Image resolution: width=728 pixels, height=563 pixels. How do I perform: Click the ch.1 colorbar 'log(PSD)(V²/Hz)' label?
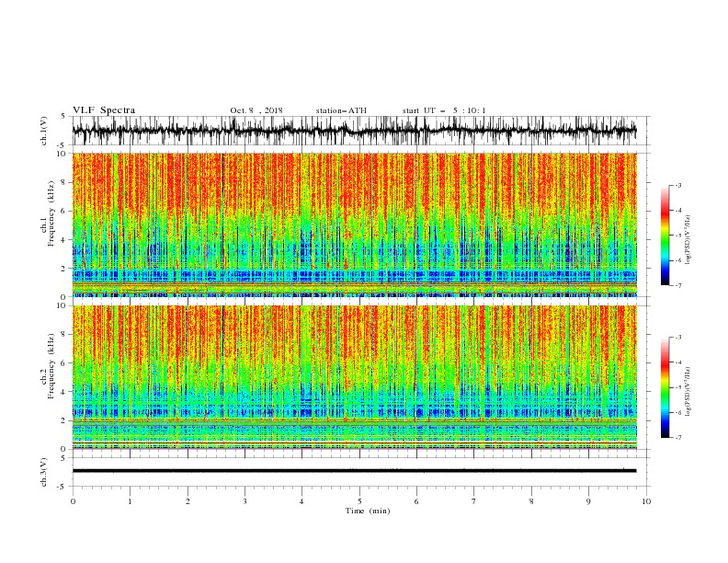[688, 240]
